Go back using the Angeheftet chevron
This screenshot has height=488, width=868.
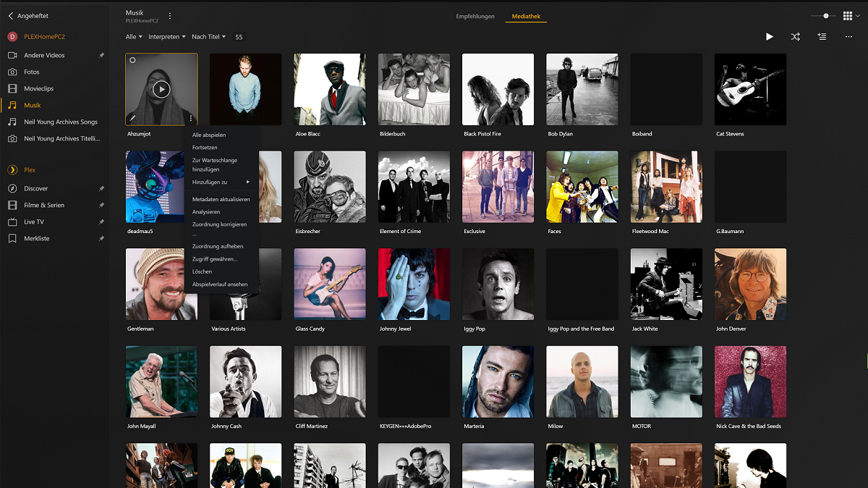(x=11, y=15)
